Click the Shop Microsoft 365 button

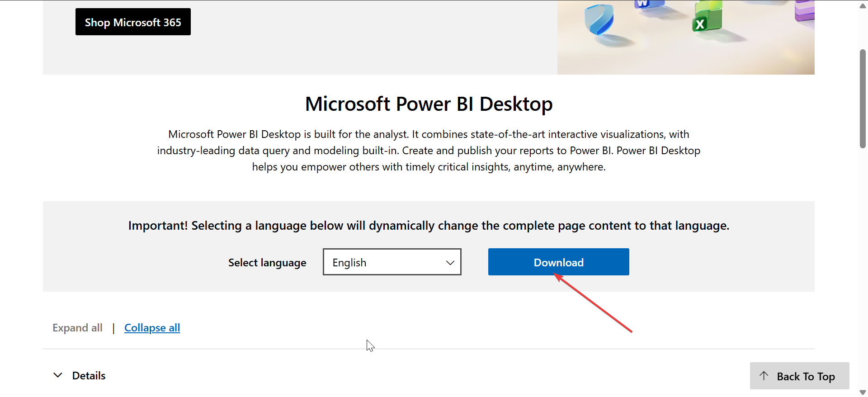coord(133,22)
